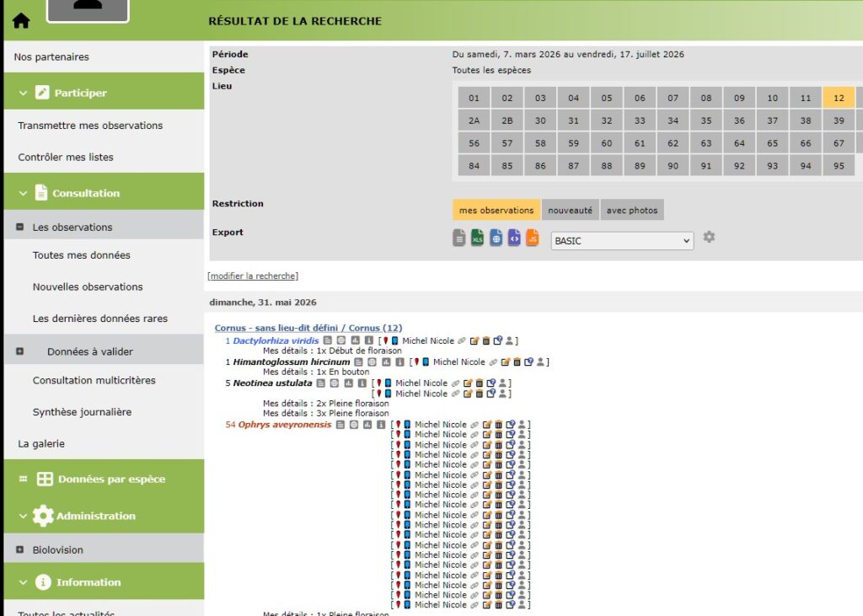Toggle the 'nouveauté' restriction filter
Screen dimensions: 863x616
[x=571, y=210]
